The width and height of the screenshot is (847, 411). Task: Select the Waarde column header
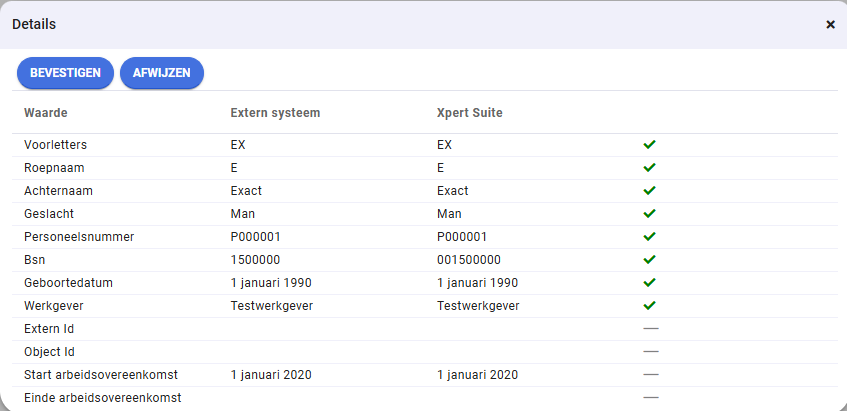pyautogui.click(x=46, y=113)
